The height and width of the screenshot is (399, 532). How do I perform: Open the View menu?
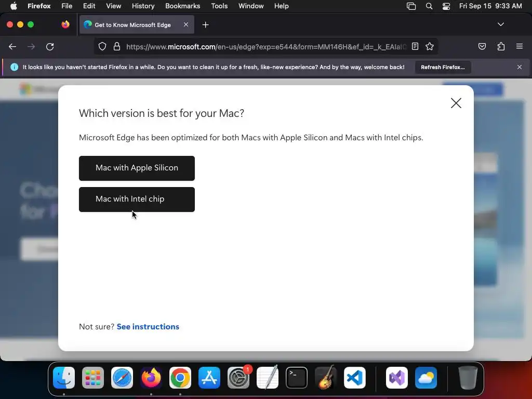(x=113, y=6)
